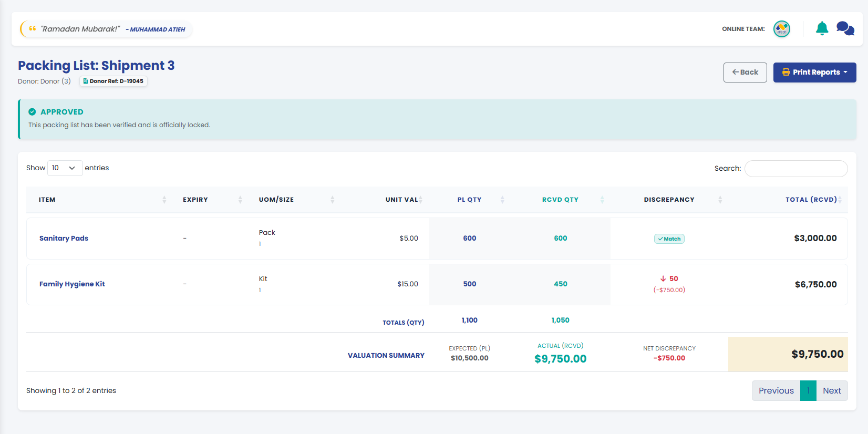
Task: Sort by the Rcvd Qty column
Action: coord(560,200)
